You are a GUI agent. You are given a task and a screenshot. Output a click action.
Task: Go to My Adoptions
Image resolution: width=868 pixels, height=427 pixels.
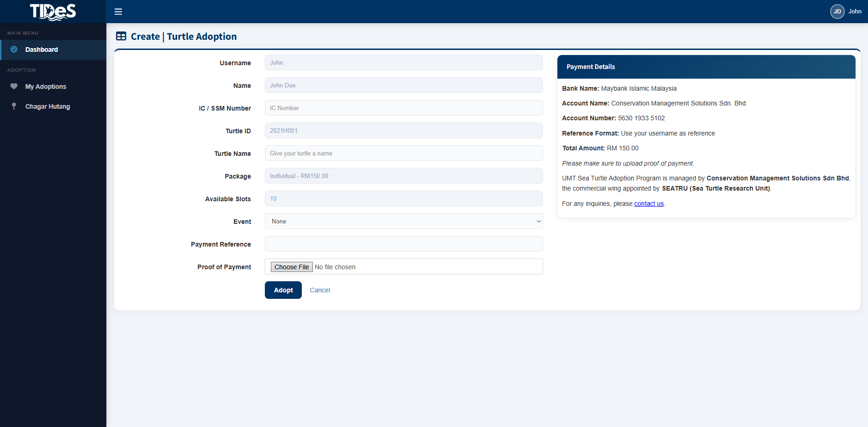pos(53,87)
